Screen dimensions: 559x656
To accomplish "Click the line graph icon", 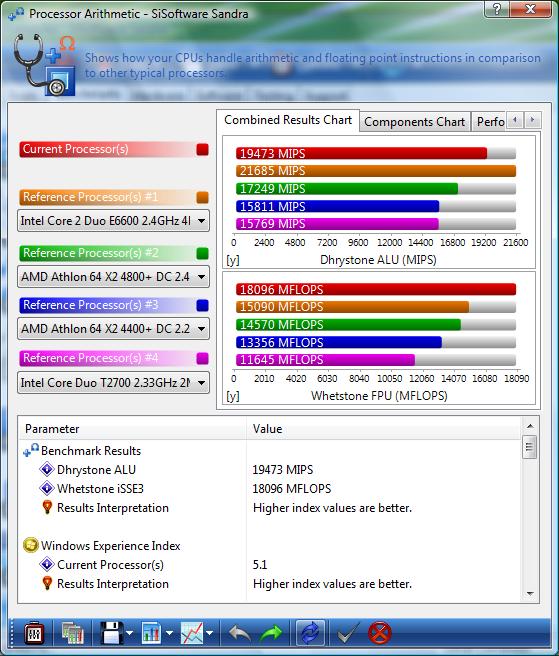I will [192, 633].
